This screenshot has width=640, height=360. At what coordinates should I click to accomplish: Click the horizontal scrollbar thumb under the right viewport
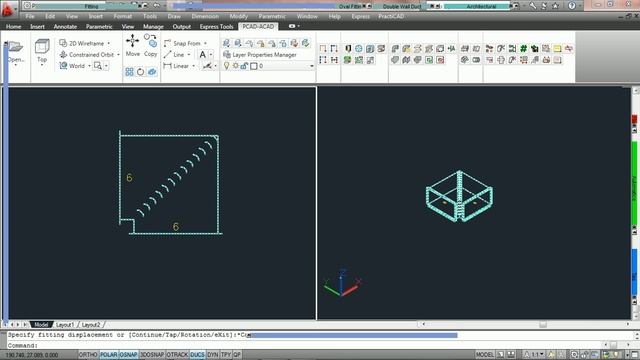tap(542, 324)
